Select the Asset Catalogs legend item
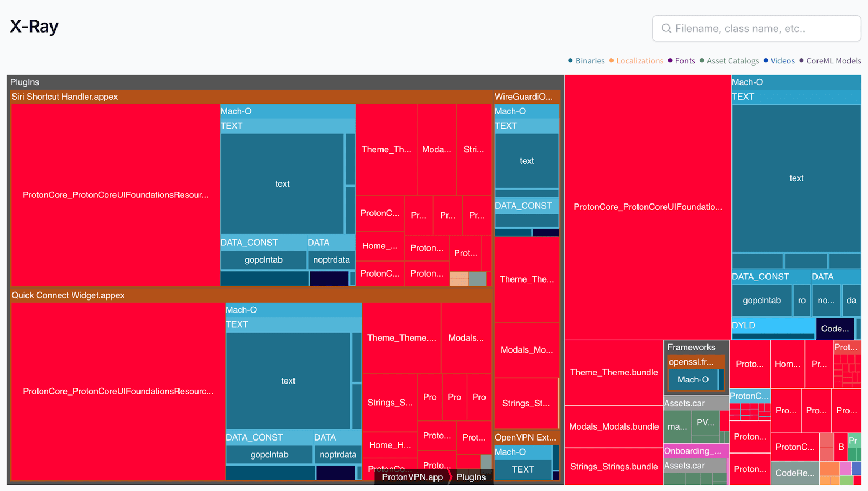The image size is (868, 491). (729, 61)
